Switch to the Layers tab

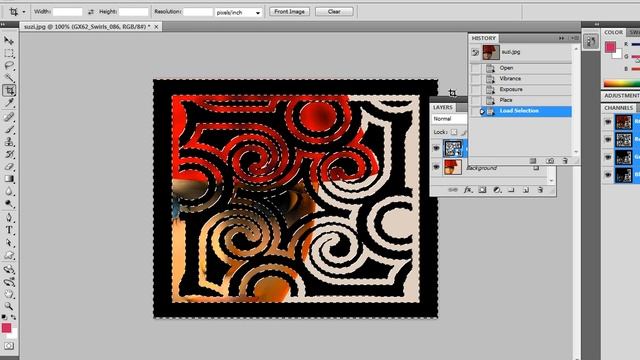[443, 107]
